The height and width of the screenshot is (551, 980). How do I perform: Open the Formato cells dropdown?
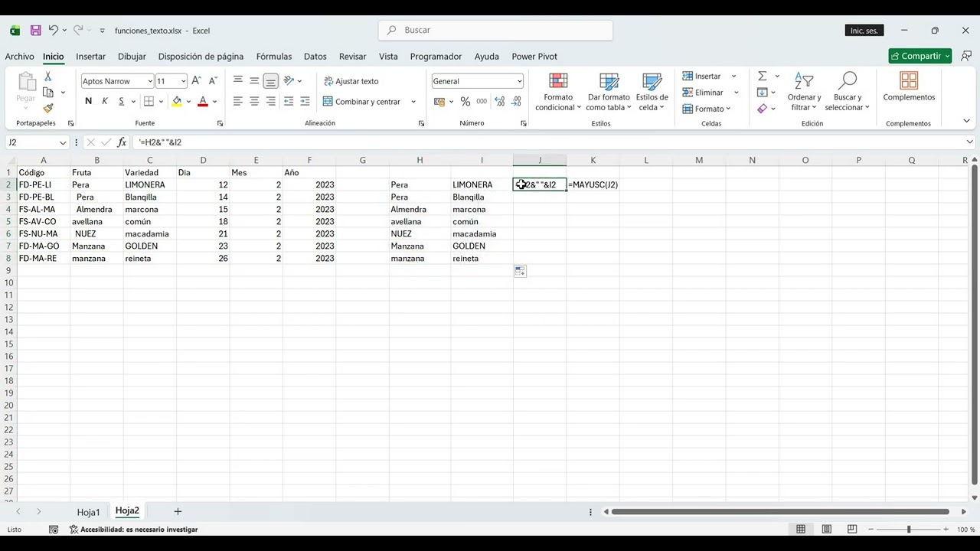pos(707,109)
